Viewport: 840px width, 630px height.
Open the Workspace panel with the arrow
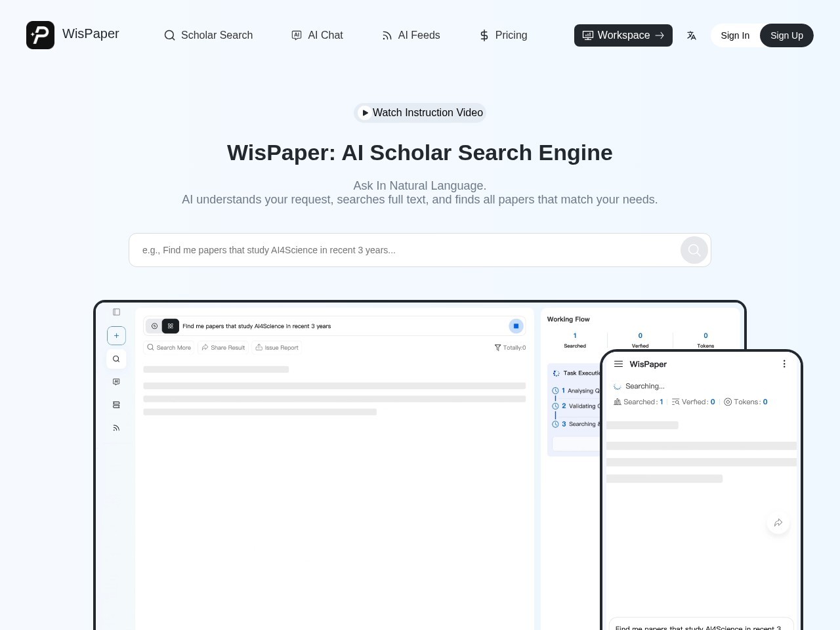[622, 35]
